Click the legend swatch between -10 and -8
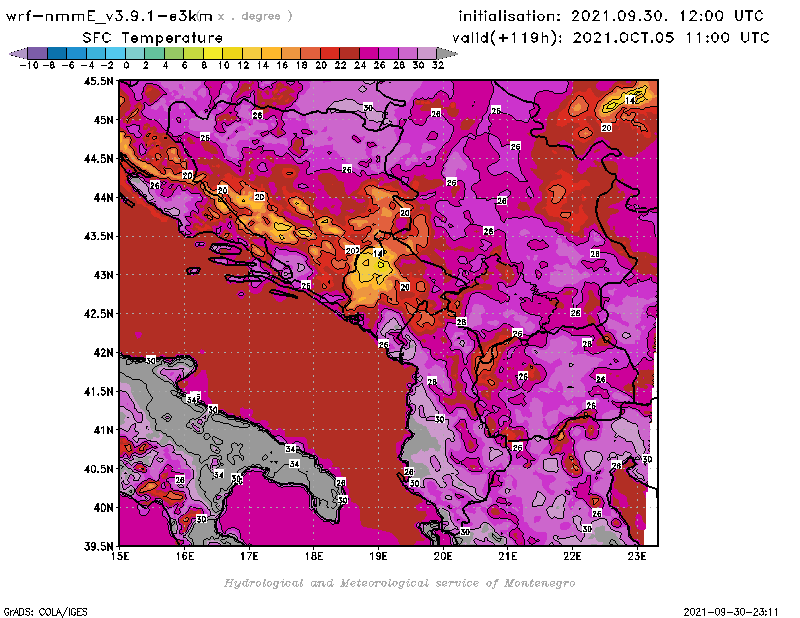This screenshot has width=800, height=618. pos(38,53)
